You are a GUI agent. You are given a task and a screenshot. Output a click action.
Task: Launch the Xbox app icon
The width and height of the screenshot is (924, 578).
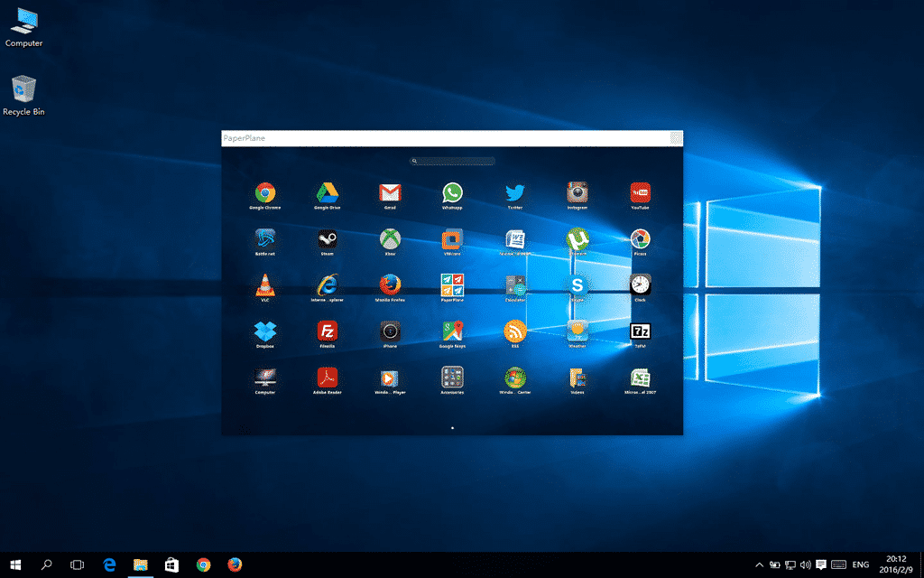390,239
